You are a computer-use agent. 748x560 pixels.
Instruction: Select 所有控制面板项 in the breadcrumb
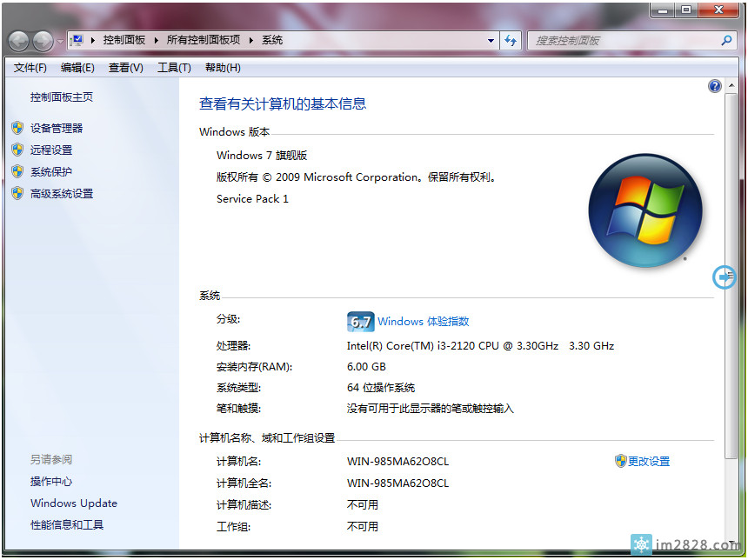click(x=204, y=40)
